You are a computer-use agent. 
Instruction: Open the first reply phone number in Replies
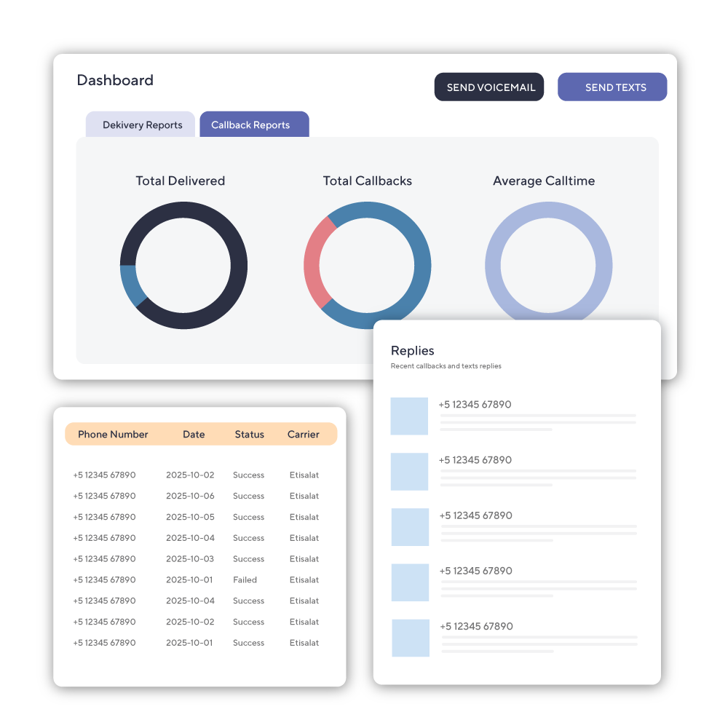coord(475,405)
